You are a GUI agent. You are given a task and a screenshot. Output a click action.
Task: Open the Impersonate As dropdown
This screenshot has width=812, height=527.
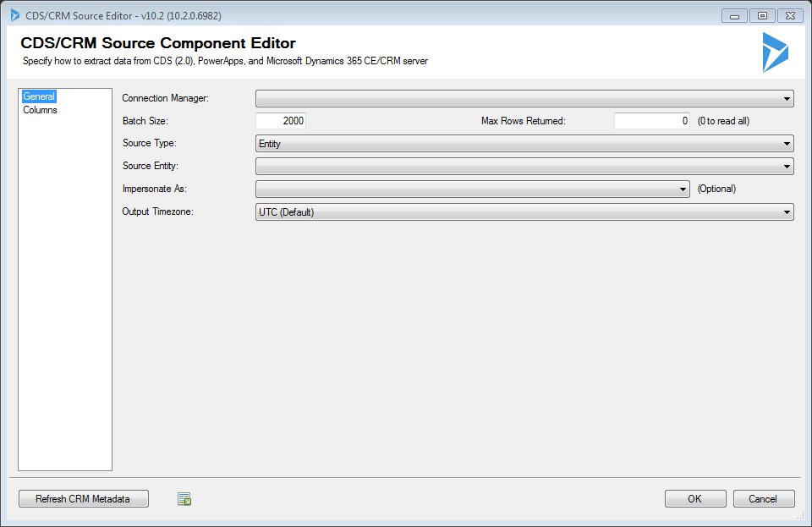[x=472, y=189]
